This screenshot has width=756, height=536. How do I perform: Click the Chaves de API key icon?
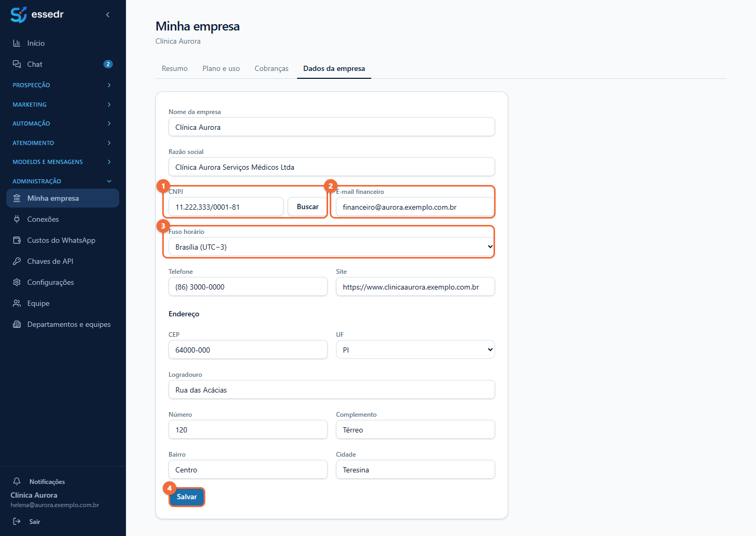click(x=17, y=261)
